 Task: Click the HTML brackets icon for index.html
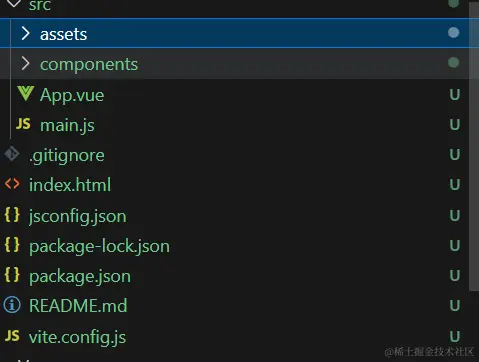[12, 184]
